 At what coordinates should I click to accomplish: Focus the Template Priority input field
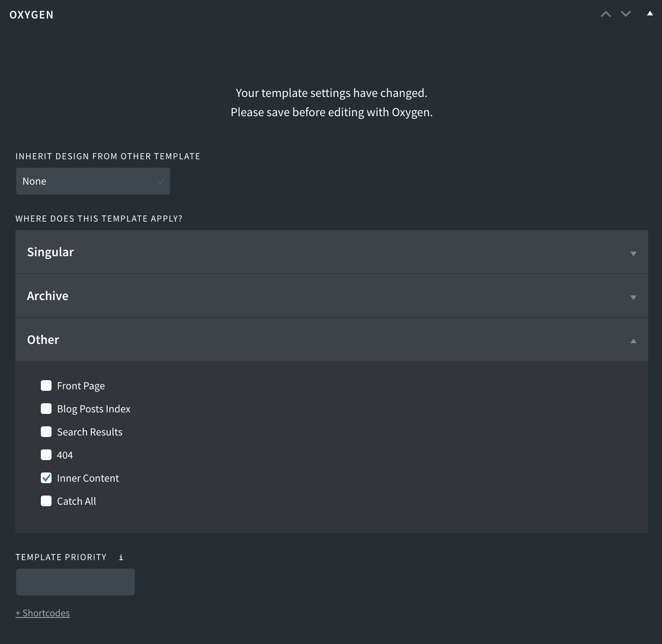[x=75, y=582]
